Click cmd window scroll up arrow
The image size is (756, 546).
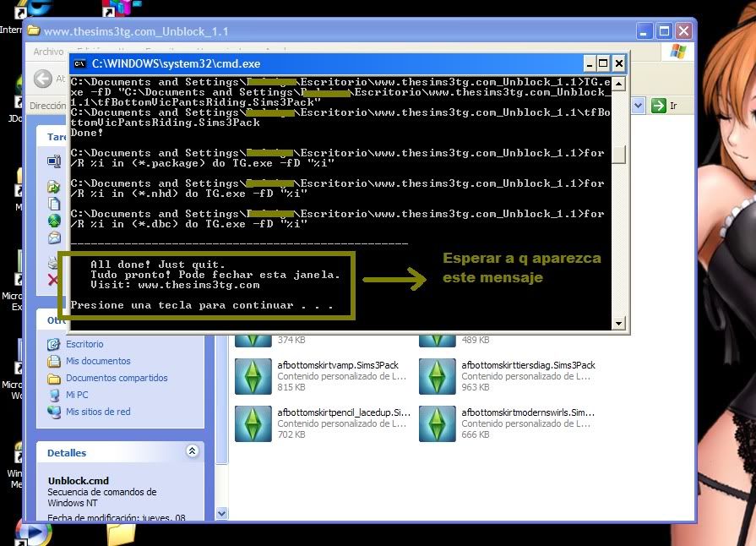pyautogui.click(x=618, y=84)
